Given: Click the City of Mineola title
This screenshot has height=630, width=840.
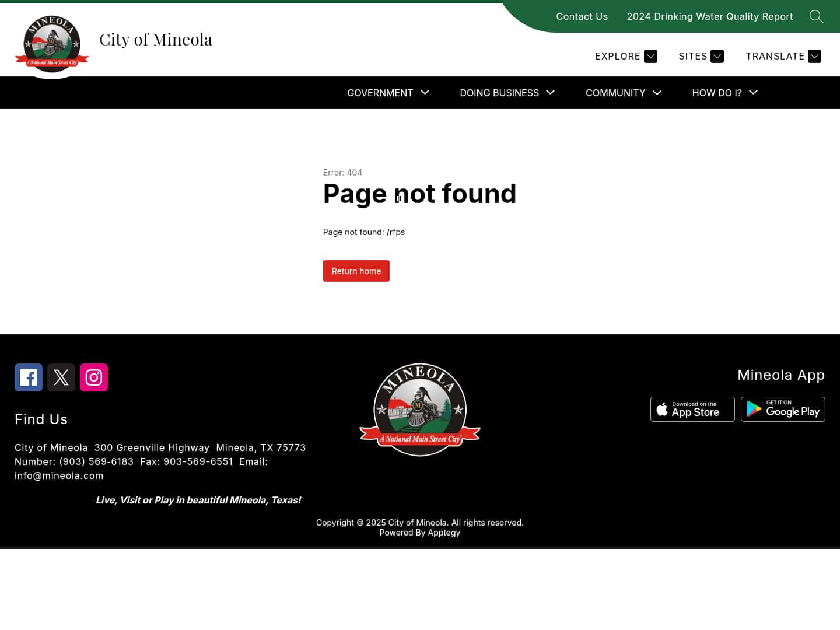Looking at the screenshot, I should click(x=156, y=40).
